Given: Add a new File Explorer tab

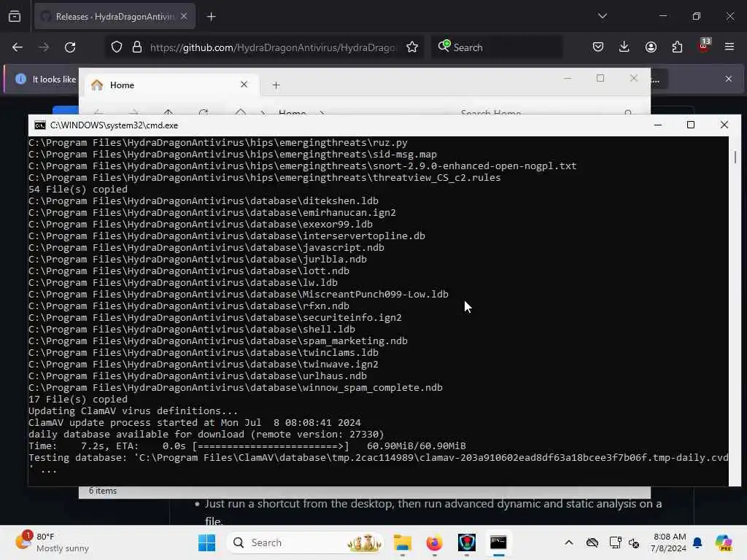Looking at the screenshot, I should (276, 85).
